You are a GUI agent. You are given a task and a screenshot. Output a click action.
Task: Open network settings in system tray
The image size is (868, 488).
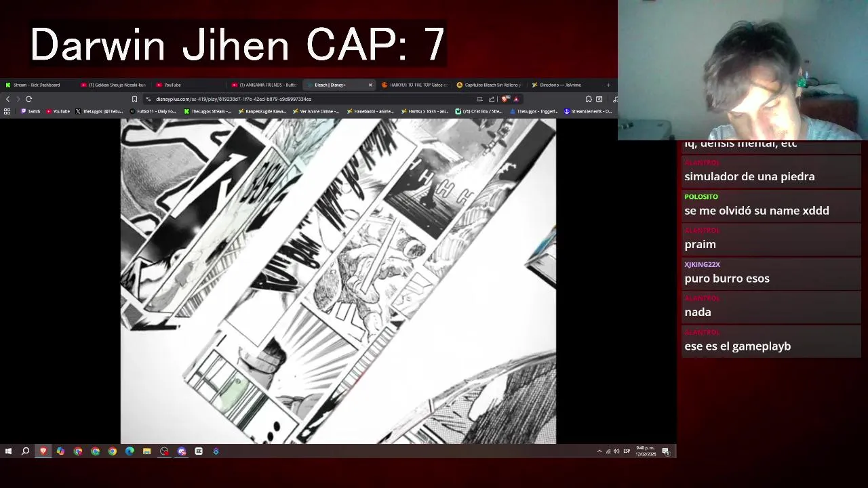click(608, 451)
